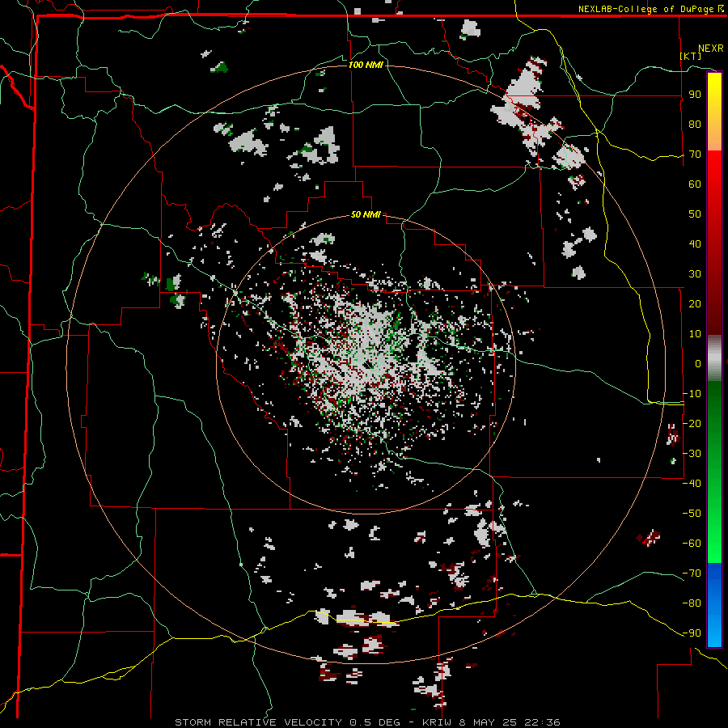
Task: Click the Storm Relative Velocity caption line
Action: 367,722
